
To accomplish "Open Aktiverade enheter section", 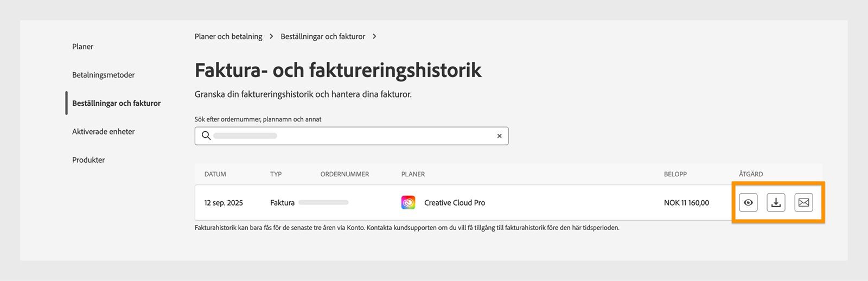I will [103, 131].
